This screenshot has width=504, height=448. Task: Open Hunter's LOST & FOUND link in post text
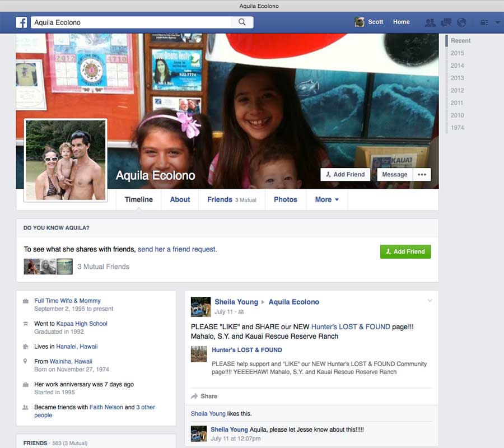click(x=351, y=327)
